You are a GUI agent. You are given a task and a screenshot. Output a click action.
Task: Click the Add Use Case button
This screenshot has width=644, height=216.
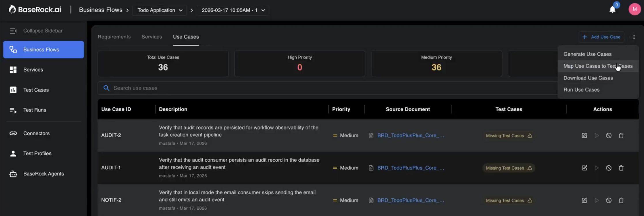(601, 37)
